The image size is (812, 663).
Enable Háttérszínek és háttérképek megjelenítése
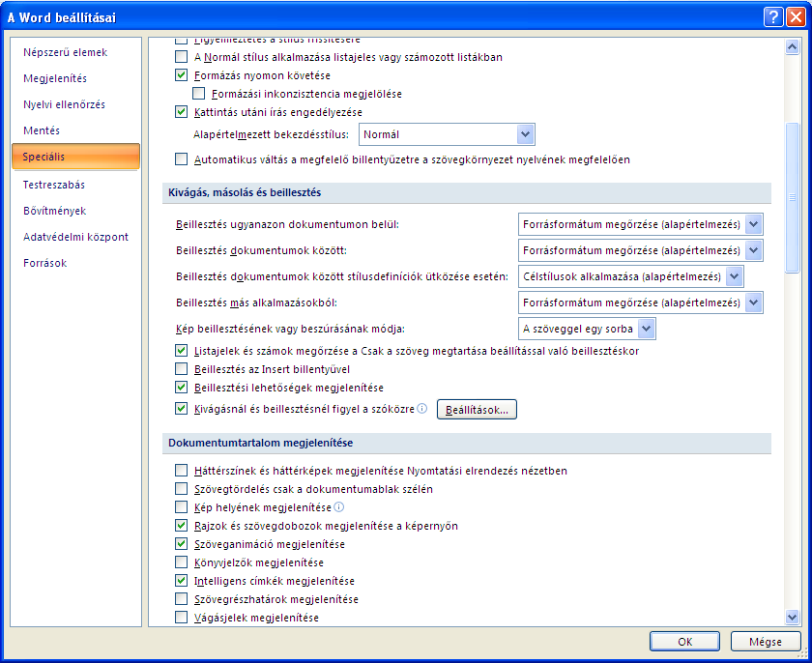(182, 471)
